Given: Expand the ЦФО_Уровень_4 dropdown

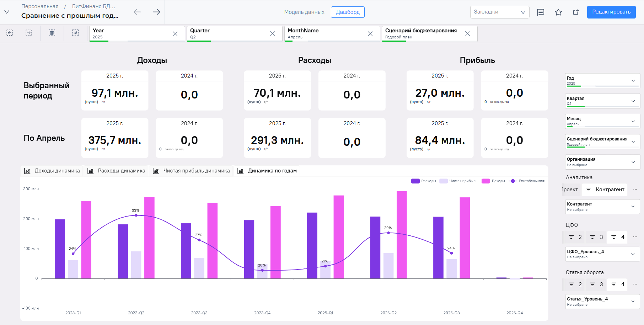Looking at the screenshot, I should pos(602,254).
